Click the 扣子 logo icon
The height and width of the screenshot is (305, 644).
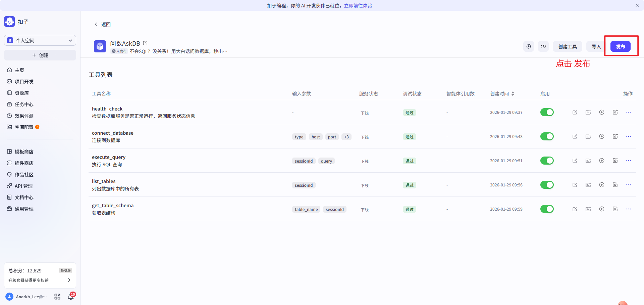pyautogui.click(x=9, y=21)
